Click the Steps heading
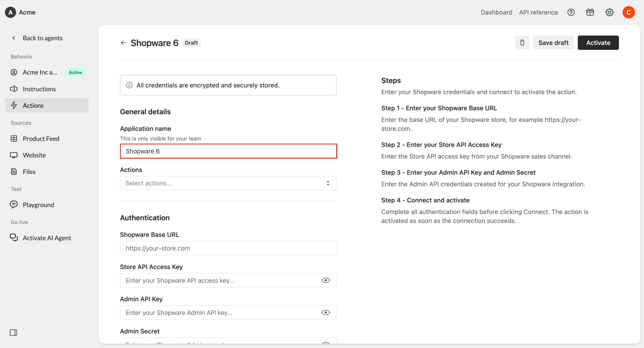Image resolution: width=644 pixels, height=348 pixels. click(391, 81)
